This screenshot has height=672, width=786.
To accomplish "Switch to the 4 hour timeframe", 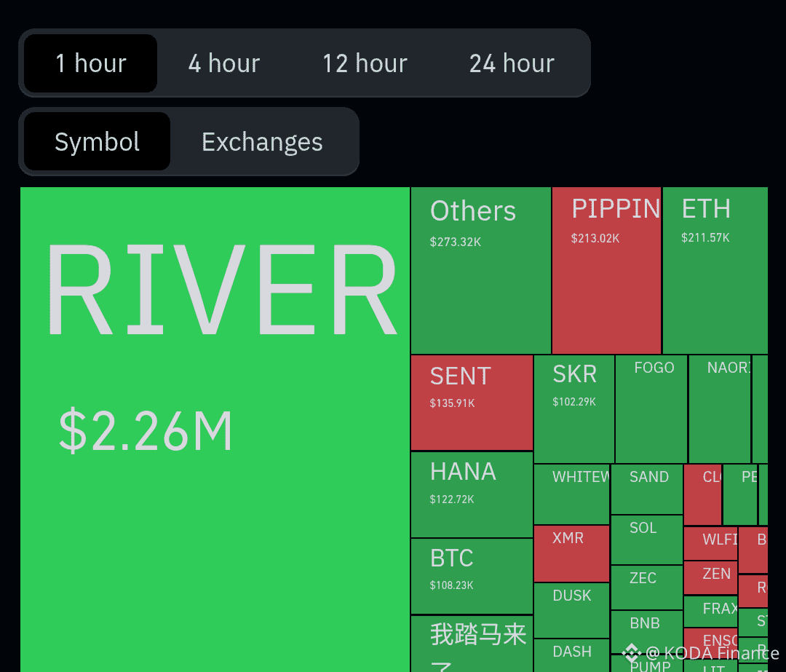I will pos(224,63).
